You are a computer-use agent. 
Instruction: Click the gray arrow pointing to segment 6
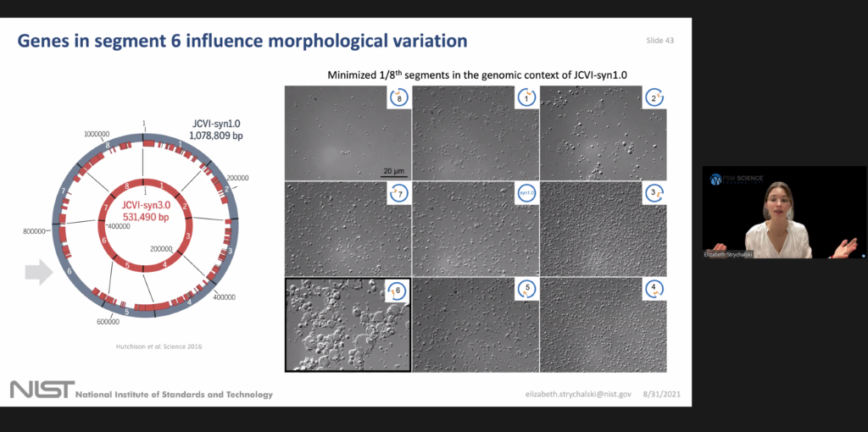click(38, 272)
